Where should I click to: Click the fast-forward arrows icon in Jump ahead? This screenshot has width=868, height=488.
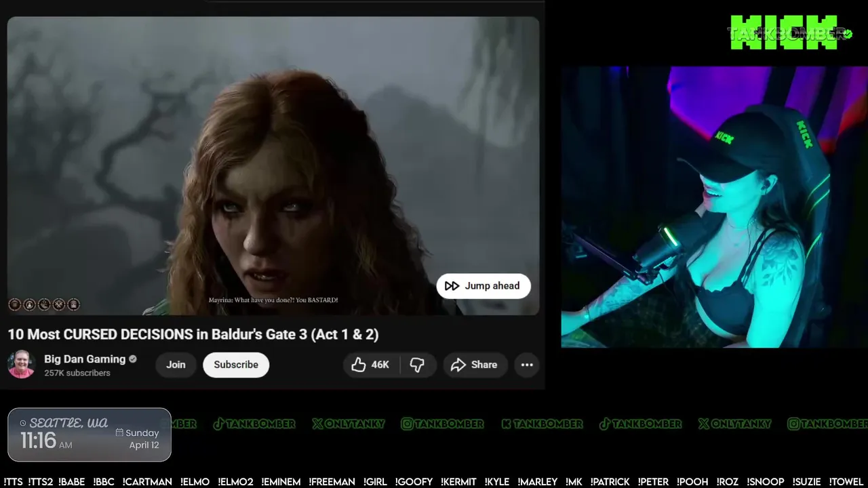pos(452,286)
